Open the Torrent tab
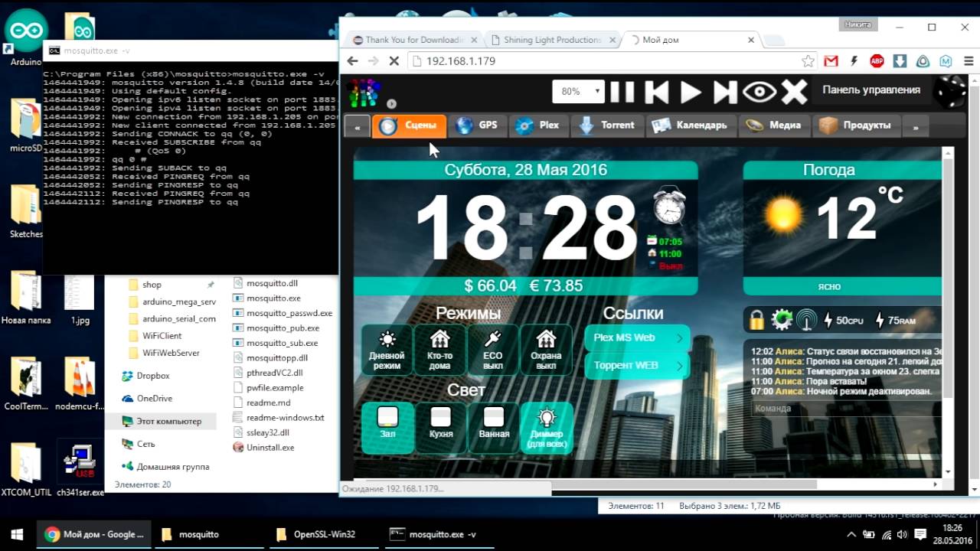Image resolution: width=980 pixels, height=551 pixels. coord(607,126)
